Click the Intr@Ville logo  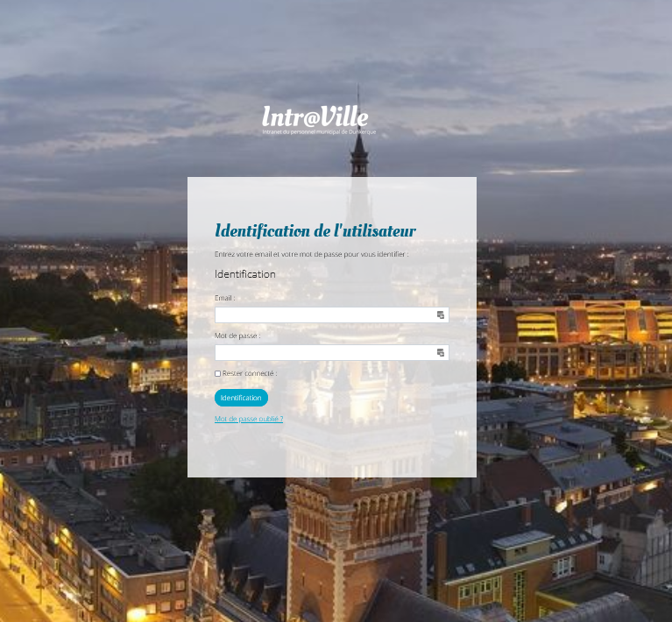319,120
